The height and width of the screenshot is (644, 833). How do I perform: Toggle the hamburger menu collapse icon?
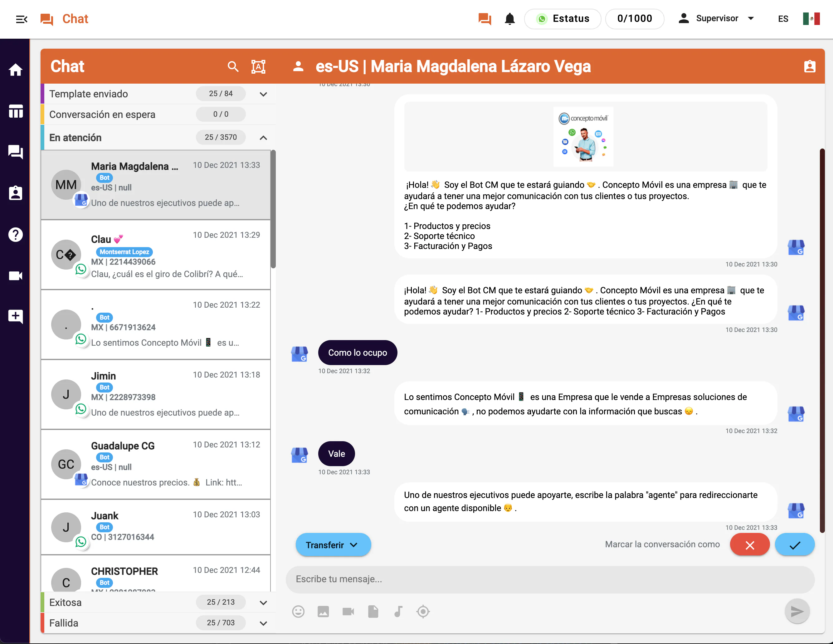(x=21, y=19)
